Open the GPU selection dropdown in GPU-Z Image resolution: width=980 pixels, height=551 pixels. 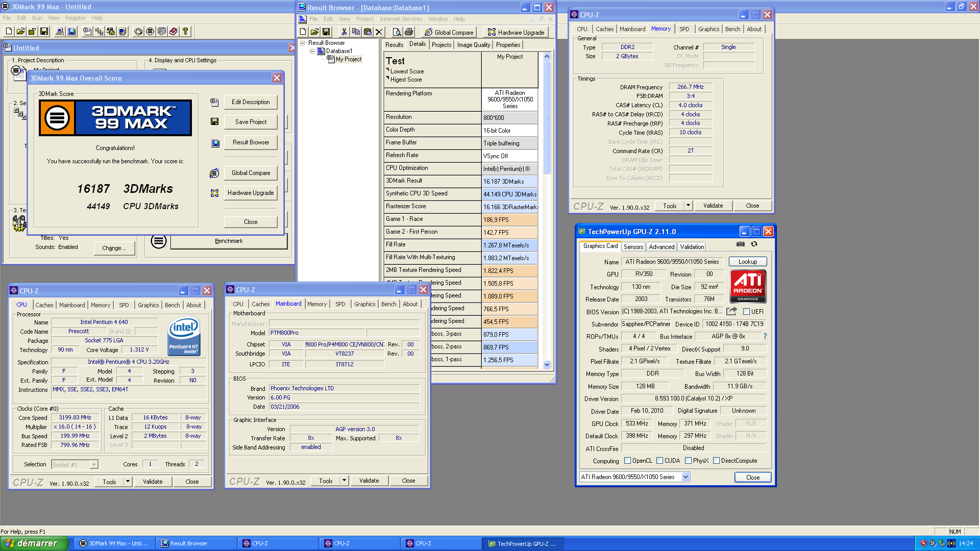point(685,477)
